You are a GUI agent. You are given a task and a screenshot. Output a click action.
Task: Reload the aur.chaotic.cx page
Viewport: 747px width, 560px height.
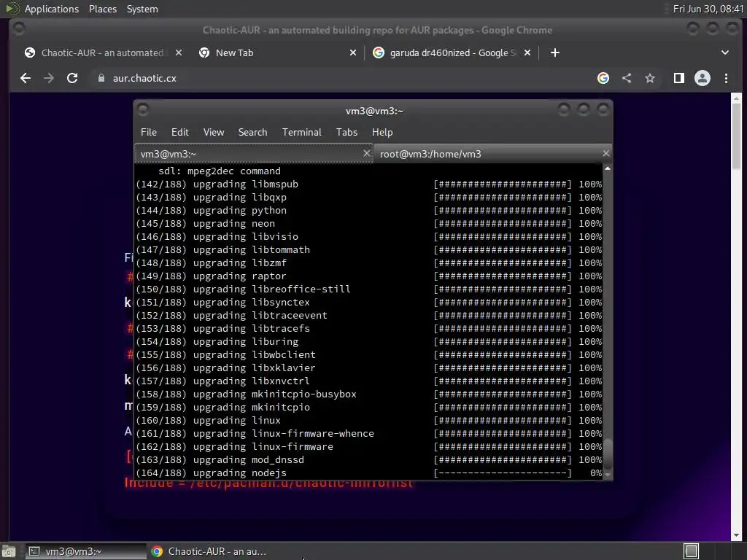[x=72, y=78]
